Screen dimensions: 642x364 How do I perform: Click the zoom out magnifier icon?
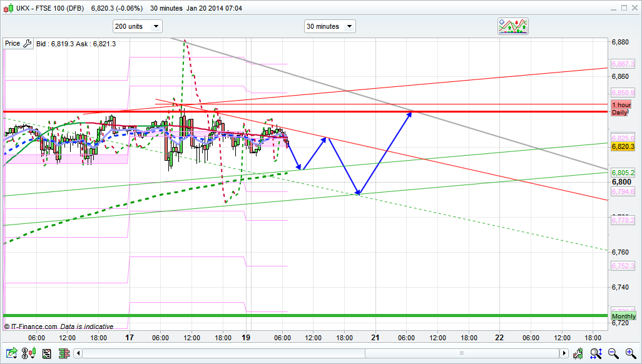tap(612, 353)
